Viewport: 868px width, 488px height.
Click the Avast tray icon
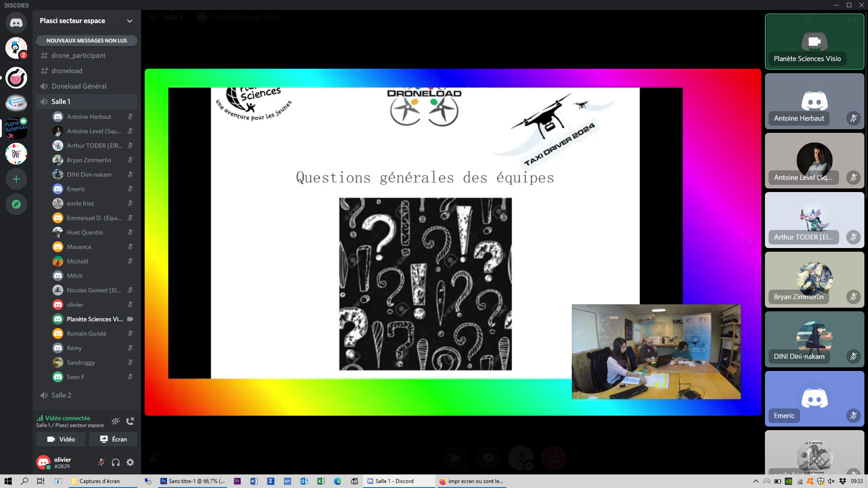[x=810, y=481]
